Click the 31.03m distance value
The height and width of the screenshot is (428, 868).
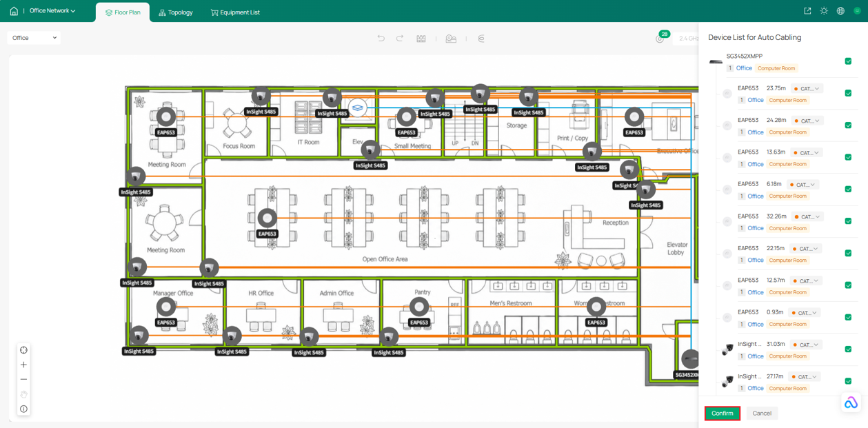[x=776, y=344]
